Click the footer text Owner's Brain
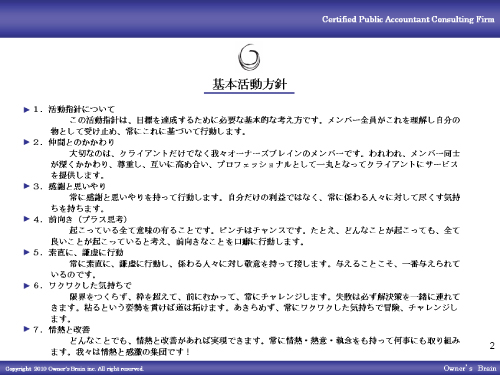500x375 pixels. point(470,368)
